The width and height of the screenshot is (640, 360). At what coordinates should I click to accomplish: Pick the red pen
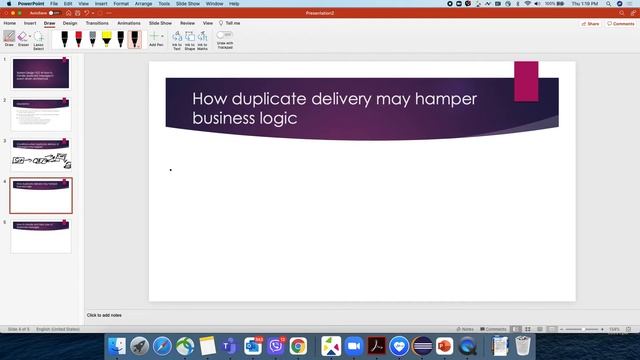[x=78, y=39]
